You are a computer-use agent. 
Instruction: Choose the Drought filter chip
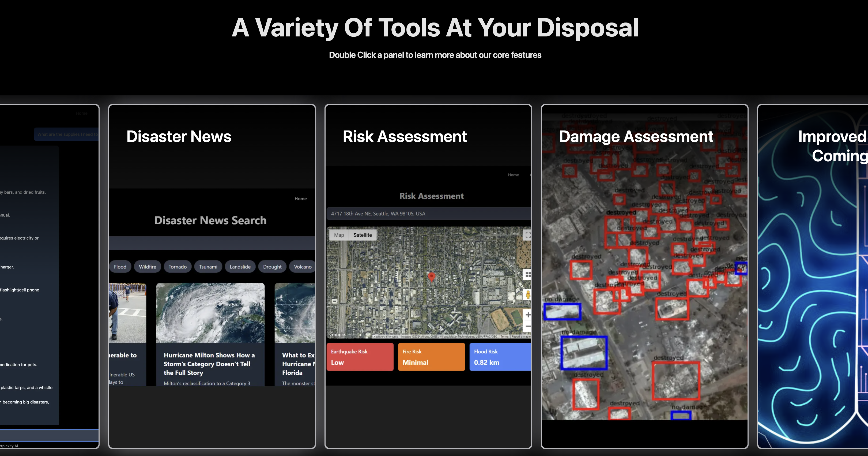(272, 267)
